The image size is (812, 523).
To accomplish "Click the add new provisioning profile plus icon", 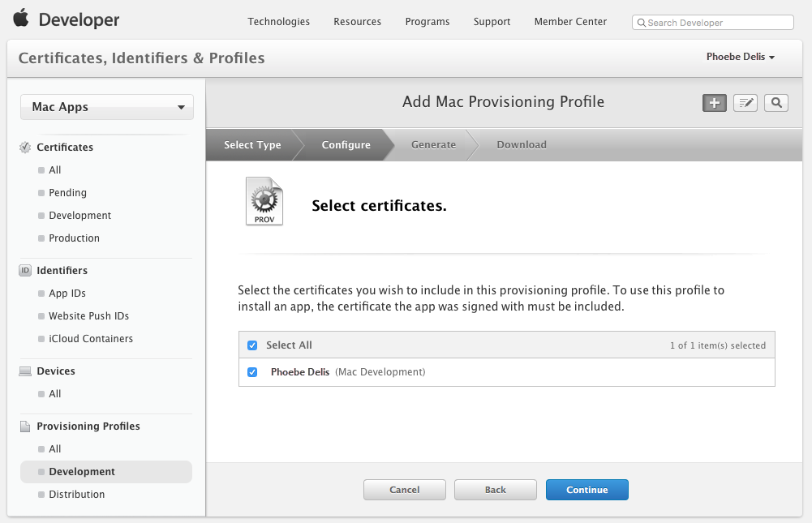I will click(x=714, y=103).
